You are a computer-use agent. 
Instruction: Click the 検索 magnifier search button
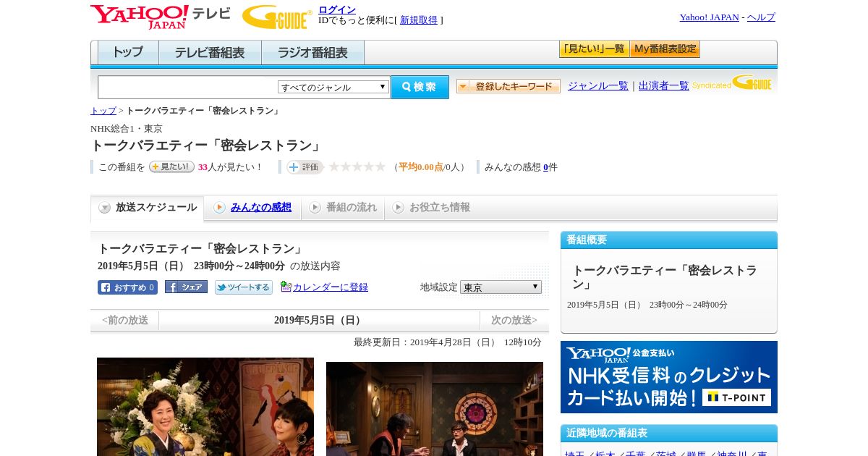click(420, 87)
